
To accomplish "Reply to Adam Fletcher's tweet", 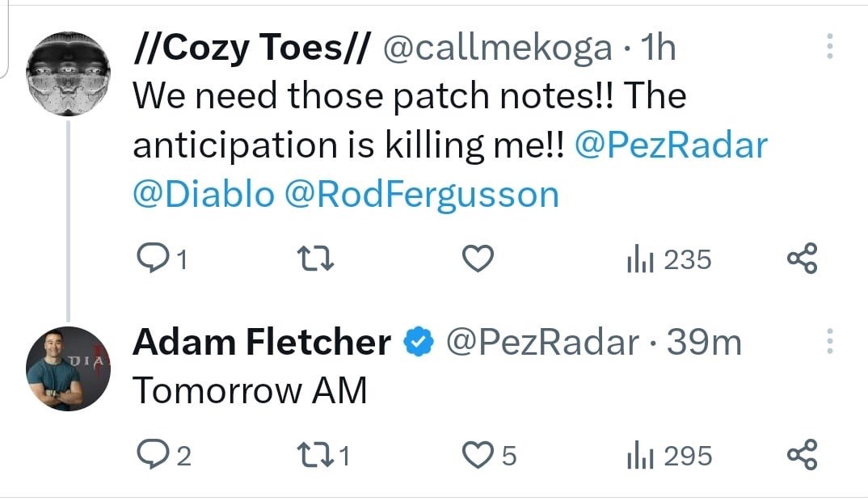I will (x=150, y=456).
